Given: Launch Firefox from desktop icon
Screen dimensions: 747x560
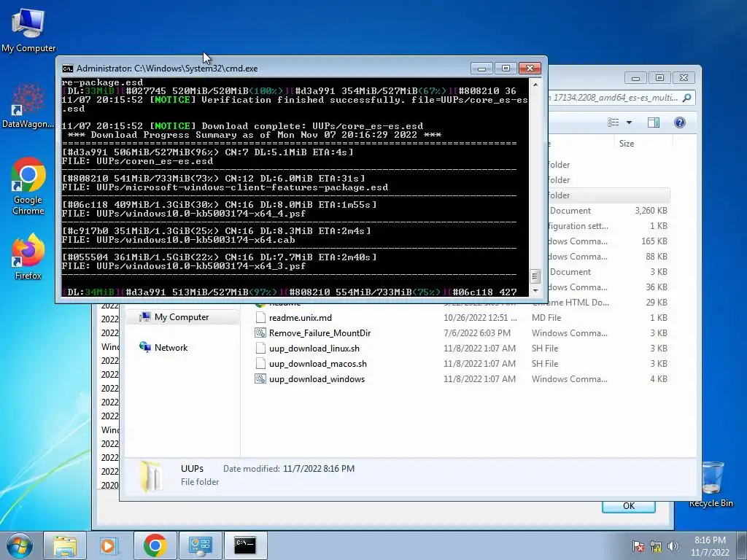Looking at the screenshot, I should tap(28, 256).
